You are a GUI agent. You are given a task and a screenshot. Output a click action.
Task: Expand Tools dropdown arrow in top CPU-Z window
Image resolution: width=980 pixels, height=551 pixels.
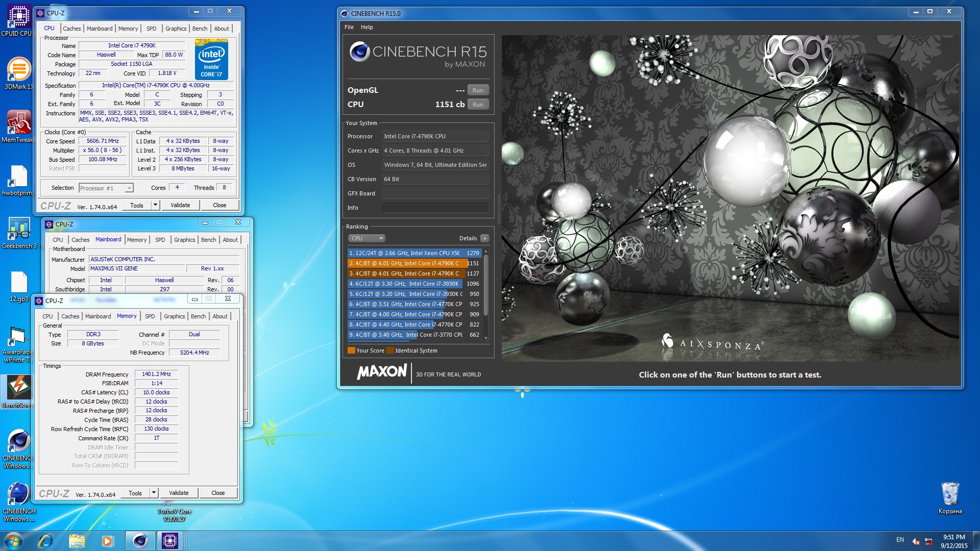pos(155,205)
